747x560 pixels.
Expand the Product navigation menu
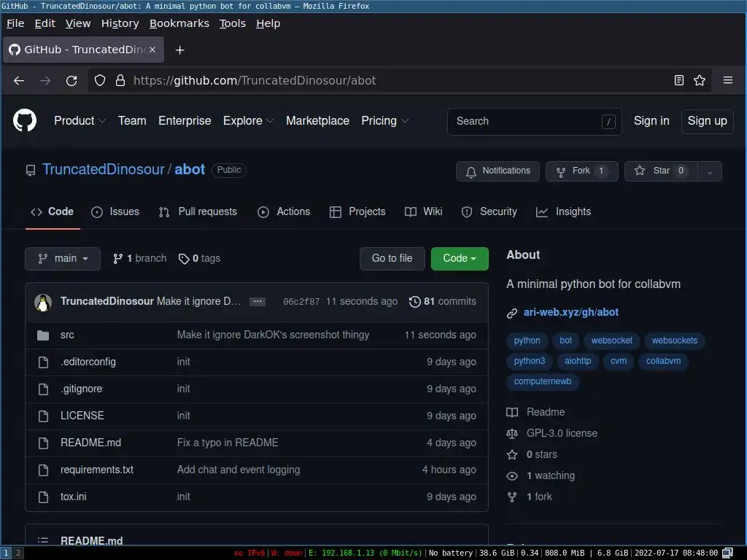[x=80, y=120]
